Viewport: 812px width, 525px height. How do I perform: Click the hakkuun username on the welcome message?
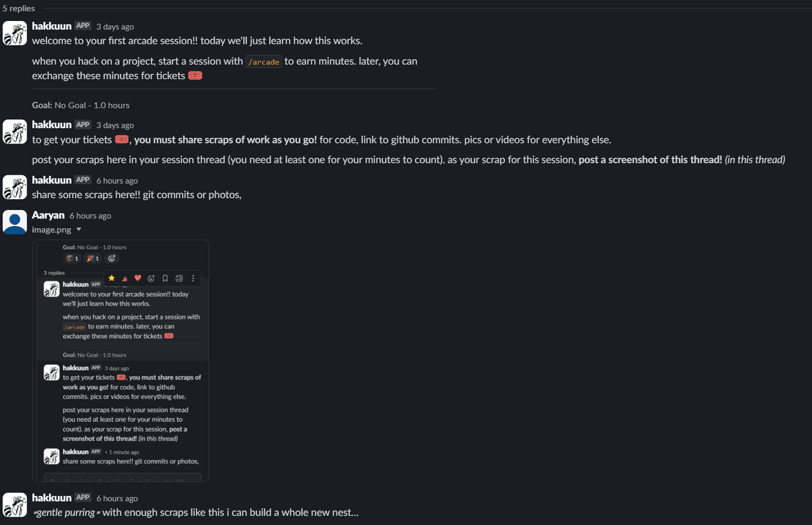coord(51,26)
